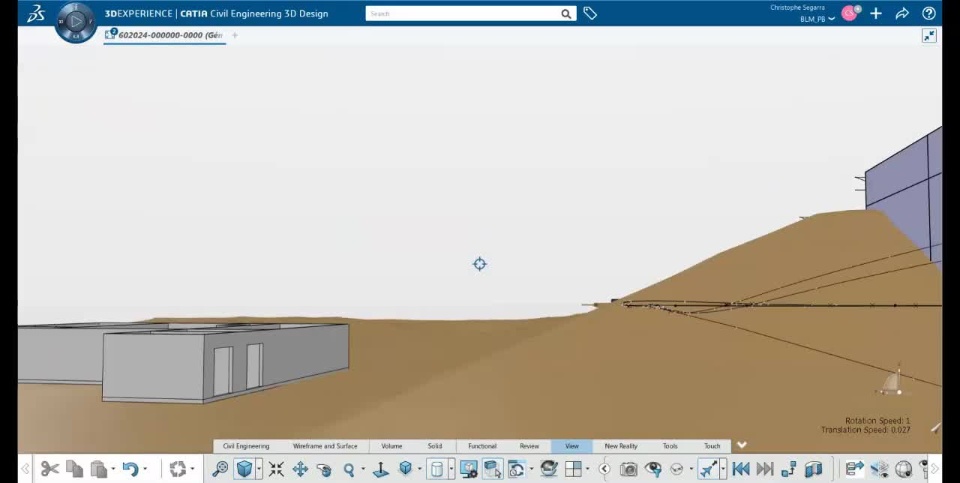Open the dropdown arrow next to Paste
This screenshot has width=960, height=483.
[x=113, y=470]
